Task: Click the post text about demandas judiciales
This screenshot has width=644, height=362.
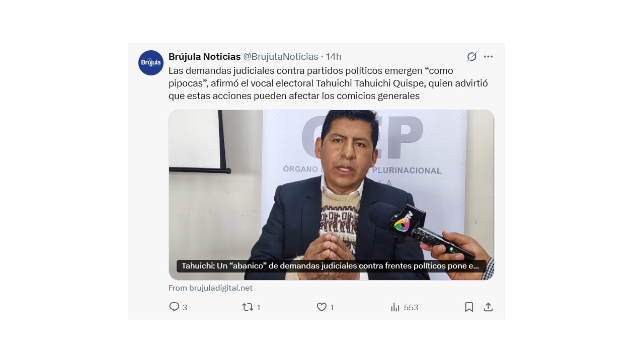Action: click(x=328, y=83)
